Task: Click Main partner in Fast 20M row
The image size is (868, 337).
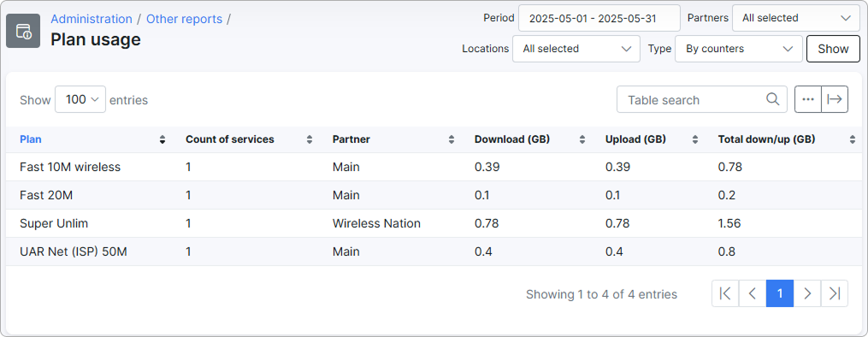Action: [346, 195]
